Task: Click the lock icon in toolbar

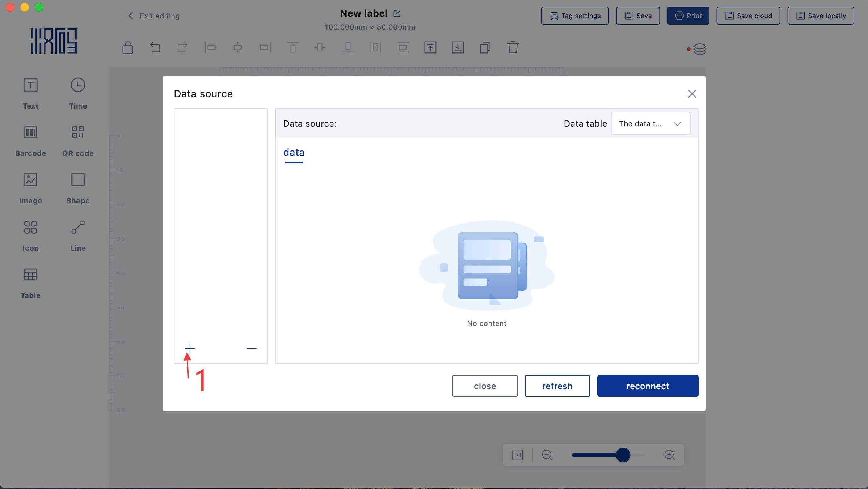Action: tap(128, 47)
